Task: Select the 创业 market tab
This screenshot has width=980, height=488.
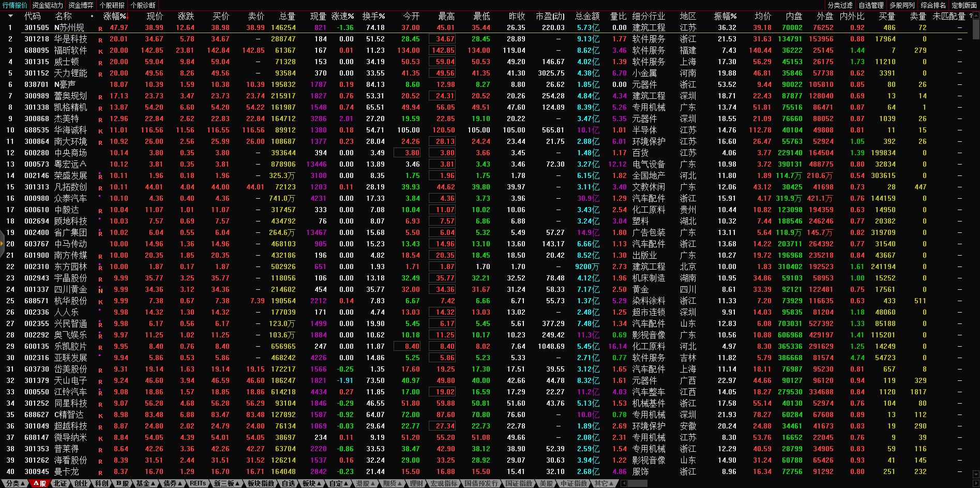Action: (81, 483)
